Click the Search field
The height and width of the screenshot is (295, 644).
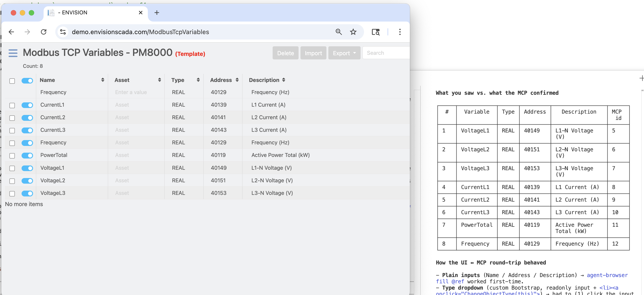(386, 53)
